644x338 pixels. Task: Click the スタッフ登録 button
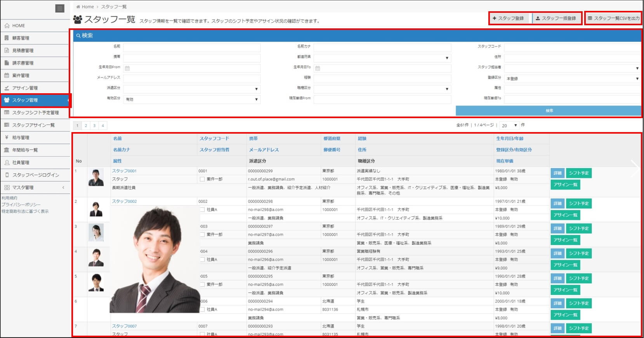(508, 18)
